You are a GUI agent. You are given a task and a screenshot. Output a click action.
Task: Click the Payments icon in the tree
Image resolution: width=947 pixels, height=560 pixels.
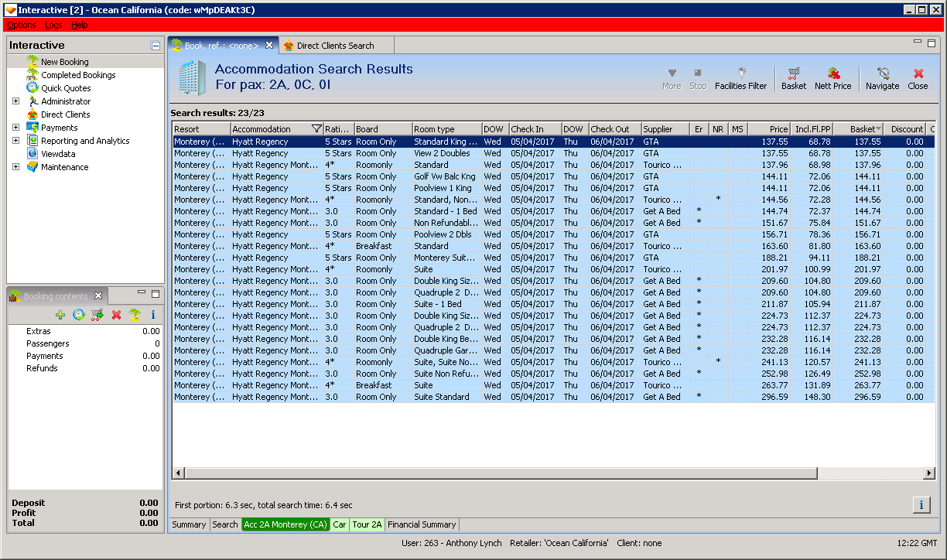click(x=32, y=128)
